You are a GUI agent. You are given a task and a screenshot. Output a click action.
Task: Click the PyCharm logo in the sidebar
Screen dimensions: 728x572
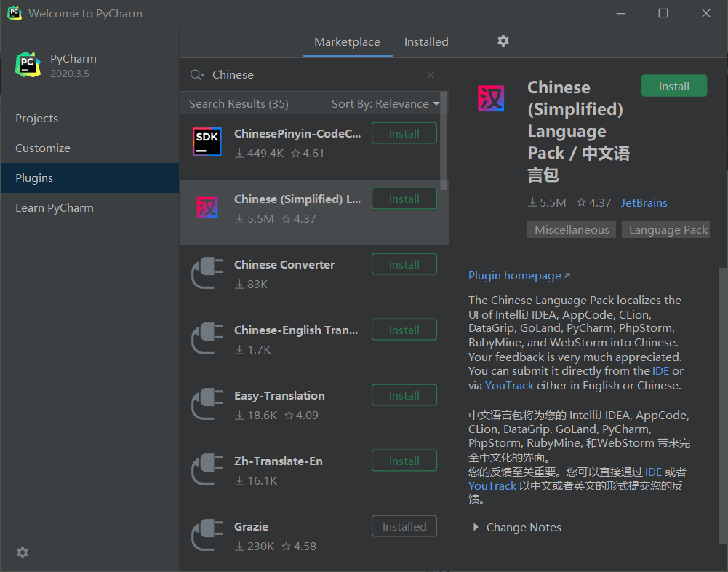coord(28,65)
